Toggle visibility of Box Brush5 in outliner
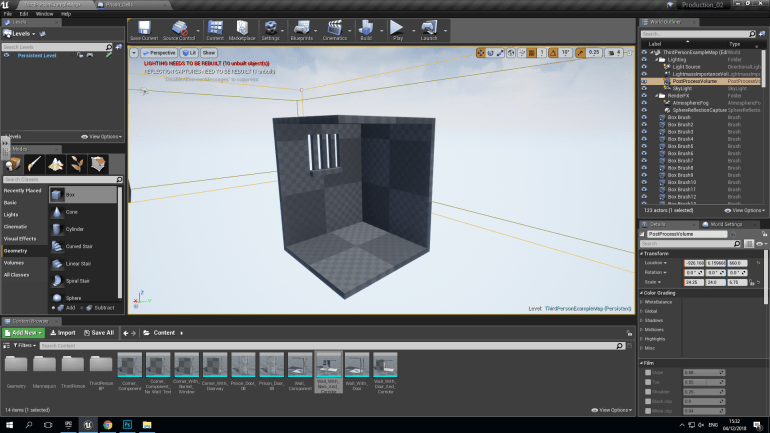The width and height of the screenshot is (770, 433). coord(644,146)
